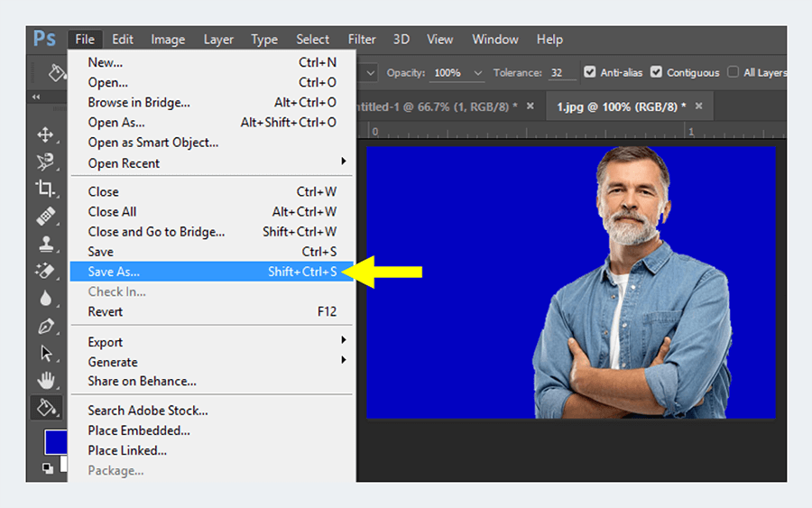812x508 pixels.
Task: Open the dropdown arrow left of Opacity
Action: tap(370, 73)
